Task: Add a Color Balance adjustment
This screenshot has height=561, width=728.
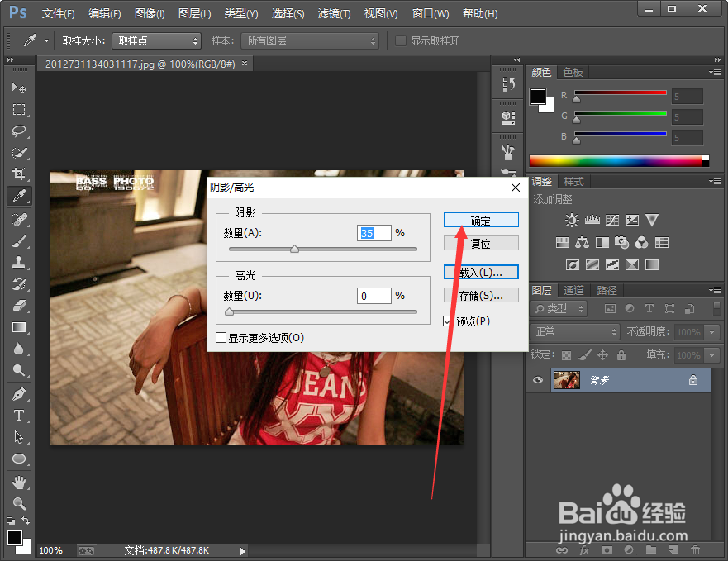Action: tap(582, 242)
